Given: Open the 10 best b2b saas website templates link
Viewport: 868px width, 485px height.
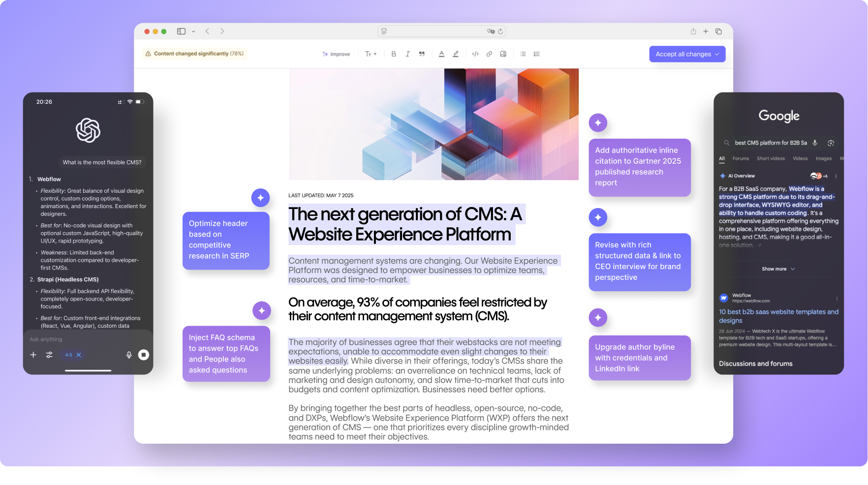Looking at the screenshot, I should 778,316.
